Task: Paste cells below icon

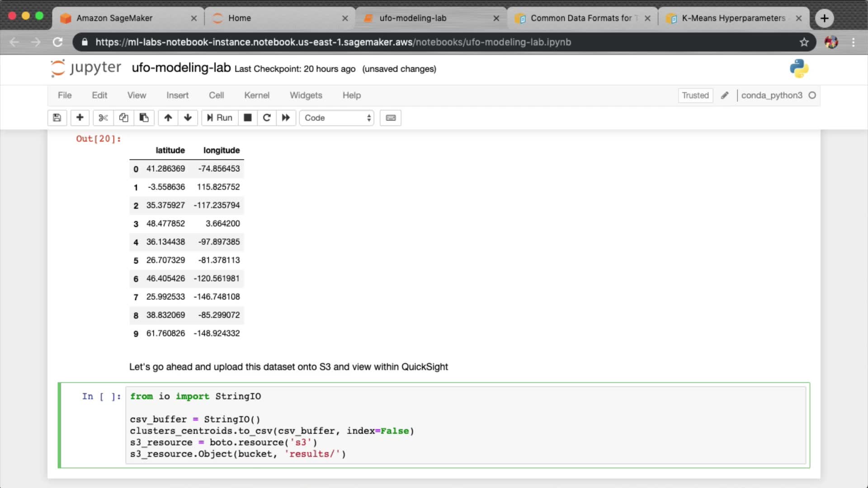Action: 144,118
